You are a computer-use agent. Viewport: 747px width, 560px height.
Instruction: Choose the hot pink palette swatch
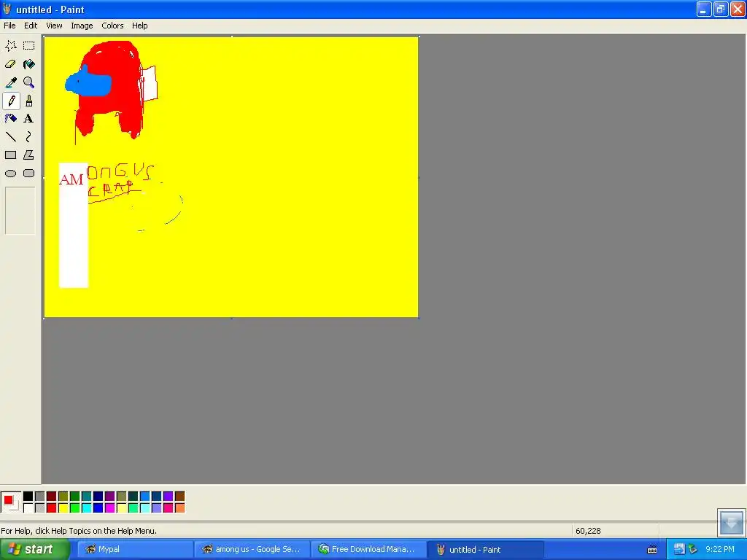[169, 508]
